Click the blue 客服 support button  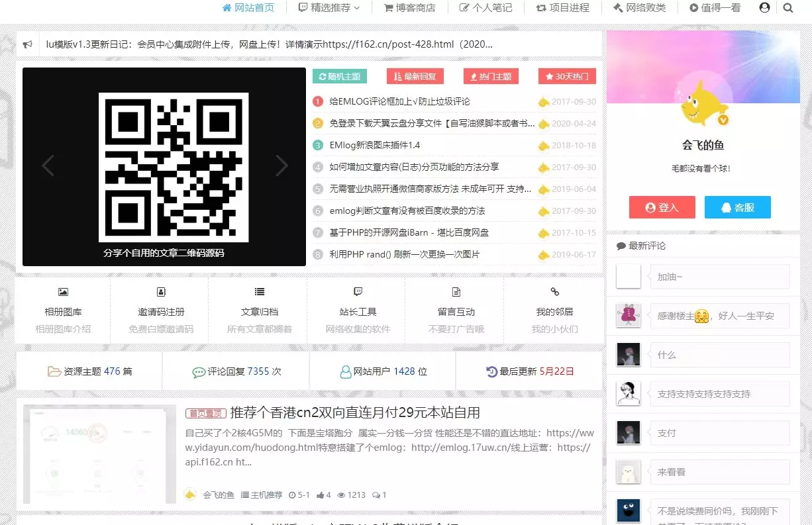[x=737, y=207]
